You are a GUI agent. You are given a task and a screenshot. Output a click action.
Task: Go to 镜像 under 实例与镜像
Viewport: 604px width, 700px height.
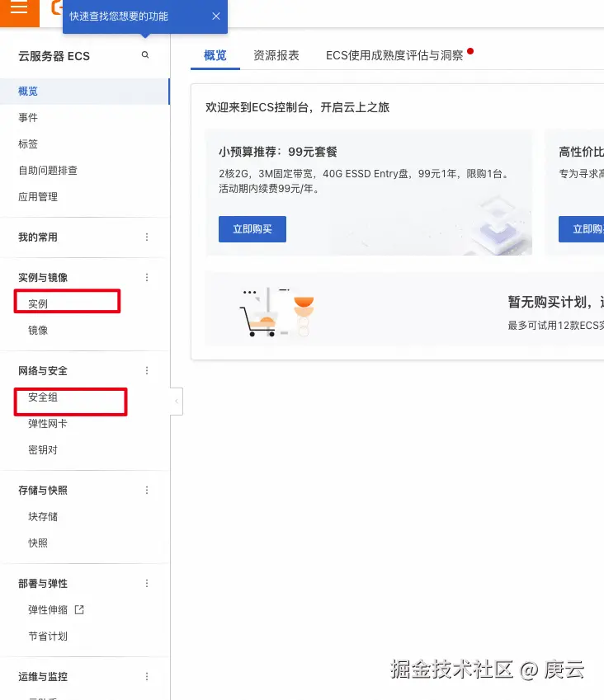click(x=37, y=331)
